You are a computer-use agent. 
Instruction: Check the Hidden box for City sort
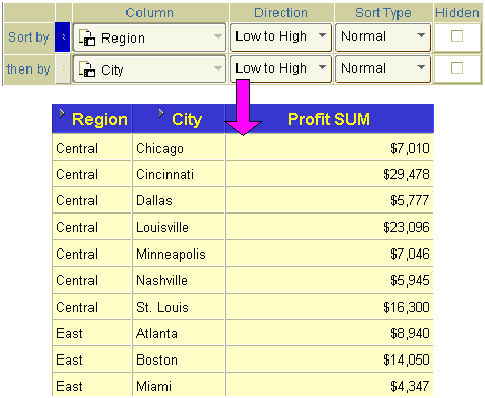(457, 68)
